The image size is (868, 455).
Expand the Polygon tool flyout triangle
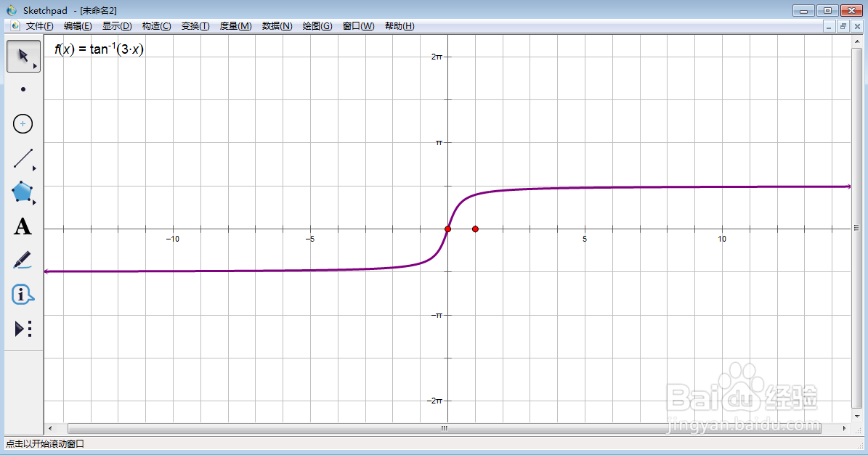pos(33,203)
